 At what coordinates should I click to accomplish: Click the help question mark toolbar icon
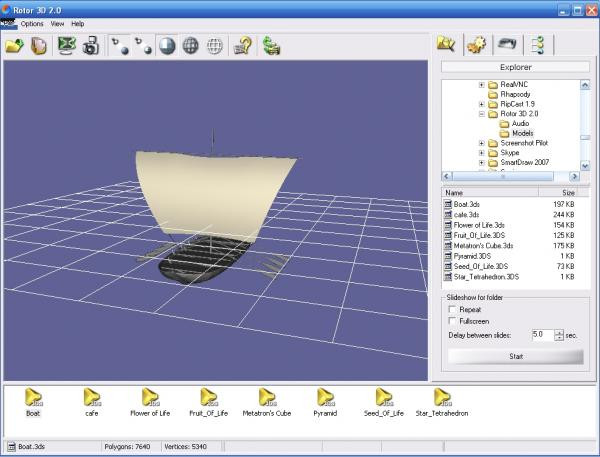(x=241, y=45)
